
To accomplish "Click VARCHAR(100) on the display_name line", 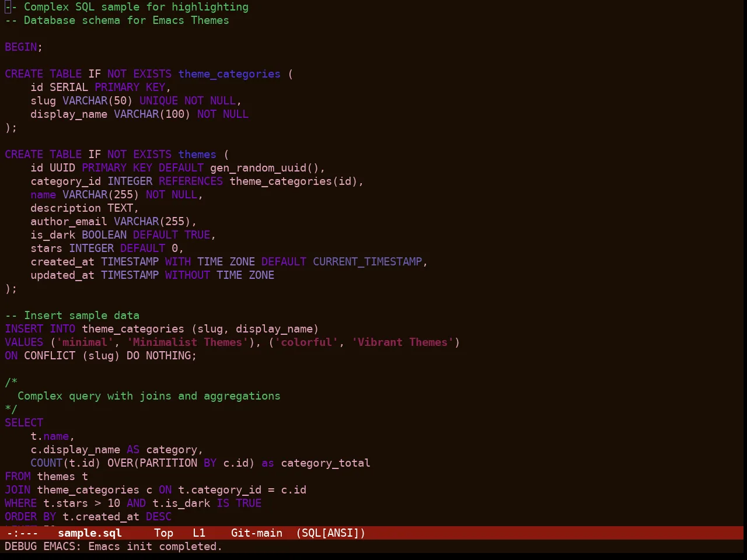I will coord(152,114).
